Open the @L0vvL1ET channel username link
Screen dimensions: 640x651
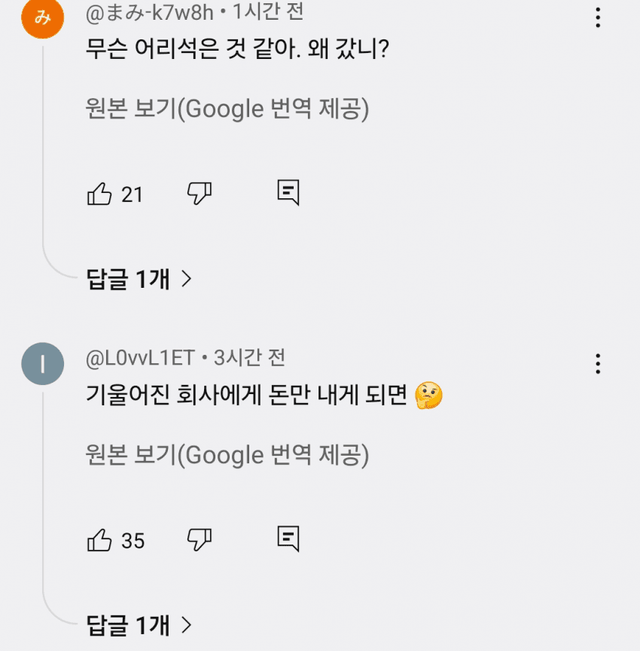tap(141, 358)
